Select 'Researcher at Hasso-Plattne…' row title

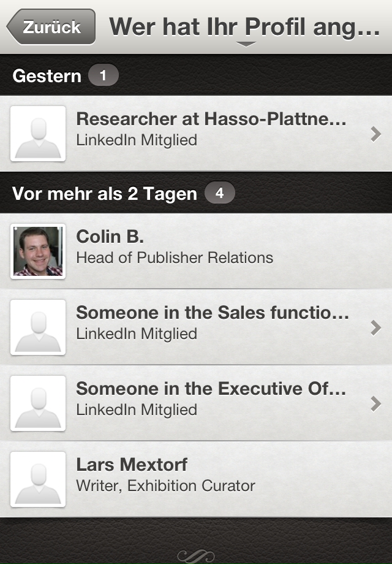coord(211,119)
